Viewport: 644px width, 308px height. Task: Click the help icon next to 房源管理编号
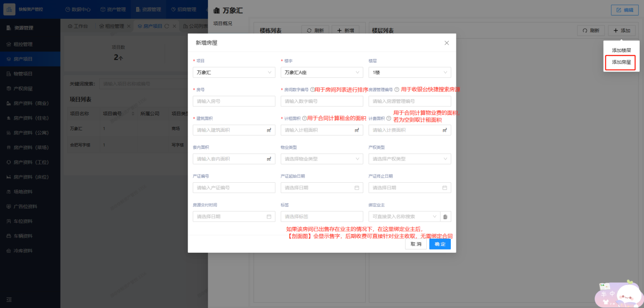coord(397,90)
